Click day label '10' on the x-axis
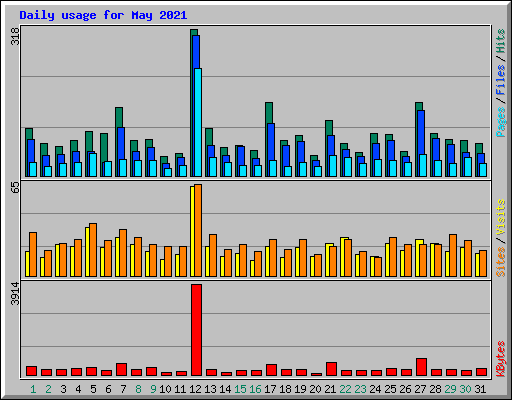 click(165, 389)
